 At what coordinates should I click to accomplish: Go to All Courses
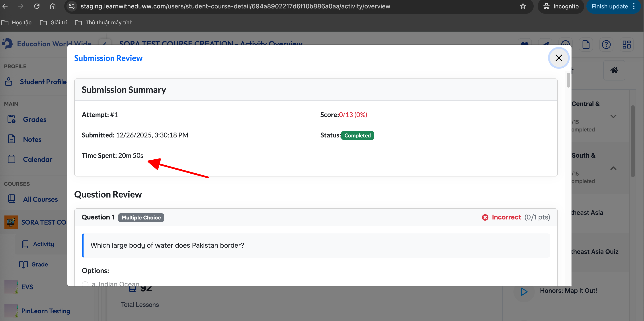pos(40,199)
